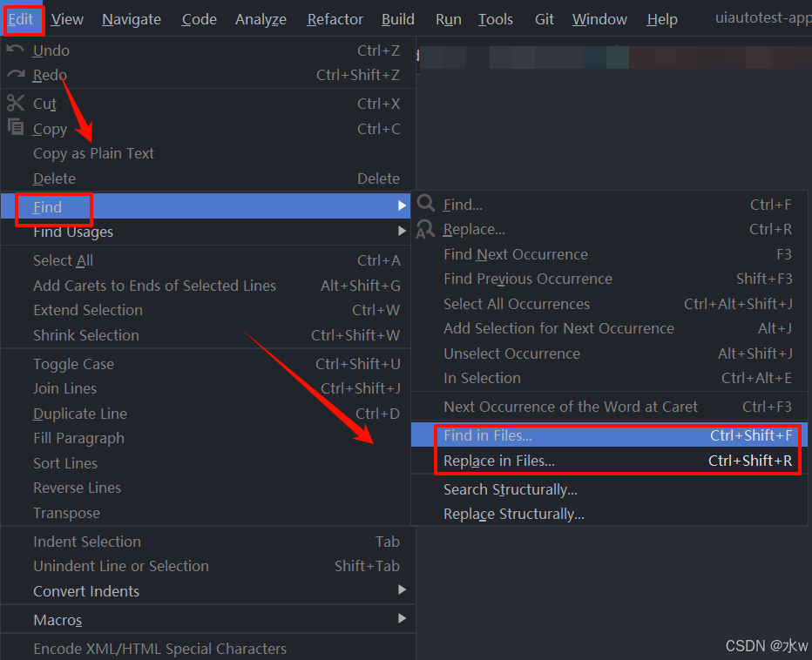The height and width of the screenshot is (660, 812).
Task: Select Extend Selection
Action: [x=207, y=310]
